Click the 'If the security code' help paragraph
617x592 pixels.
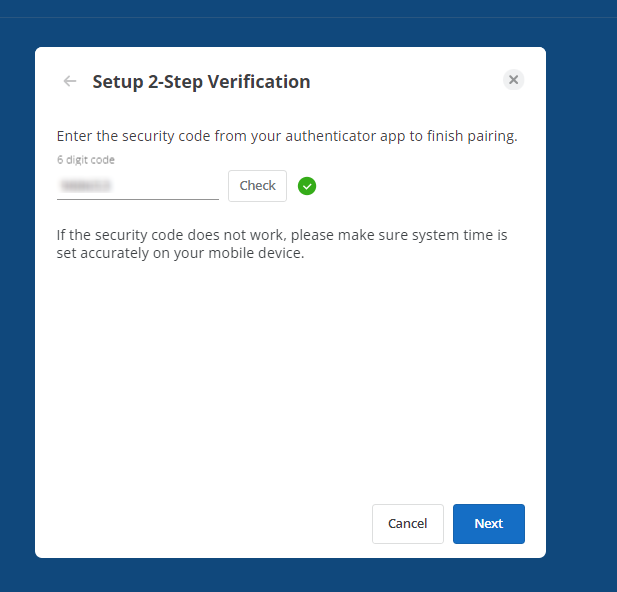coord(282,244)
